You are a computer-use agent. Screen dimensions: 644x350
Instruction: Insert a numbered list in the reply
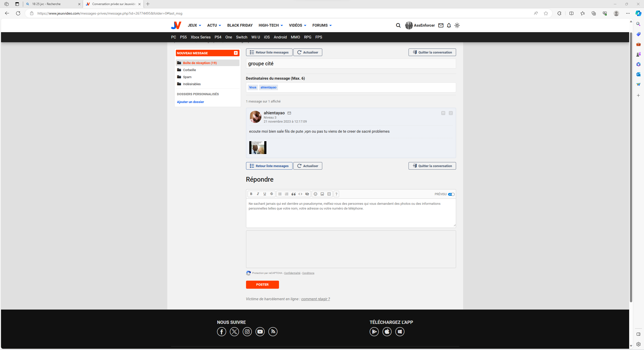(x=287, y=194)
